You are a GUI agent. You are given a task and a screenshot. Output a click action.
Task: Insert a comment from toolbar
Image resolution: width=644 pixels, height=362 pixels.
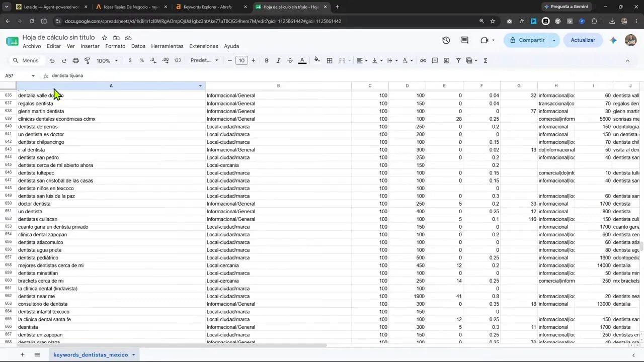click(434, 60)
